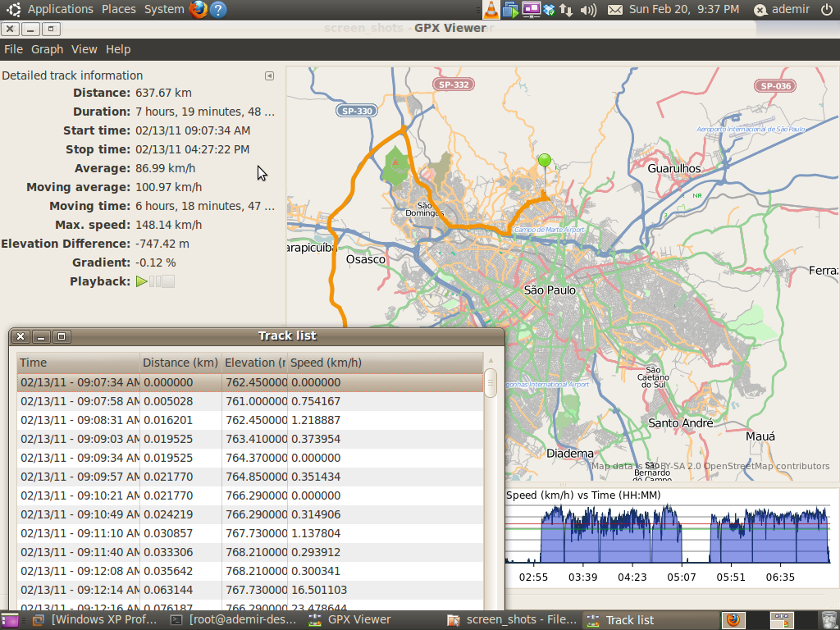This screenshot has height=630, width=840.
Task: Open the network connections indicator
Action: tap(567, 10)
